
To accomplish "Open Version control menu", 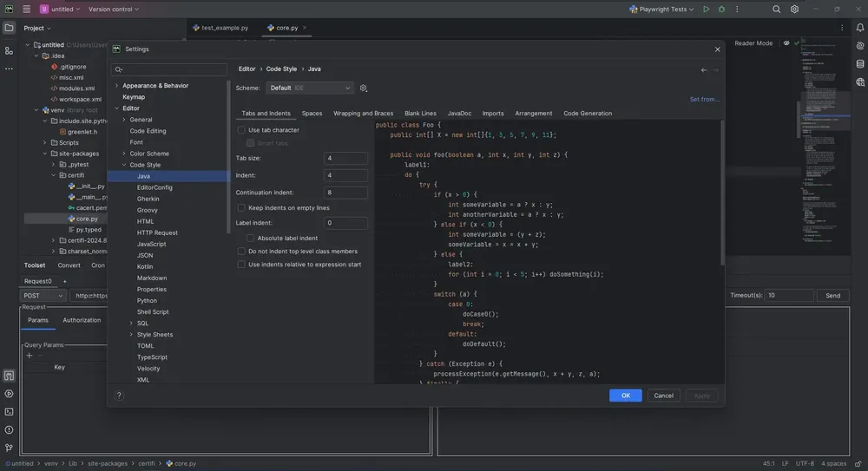I will 114,10.
